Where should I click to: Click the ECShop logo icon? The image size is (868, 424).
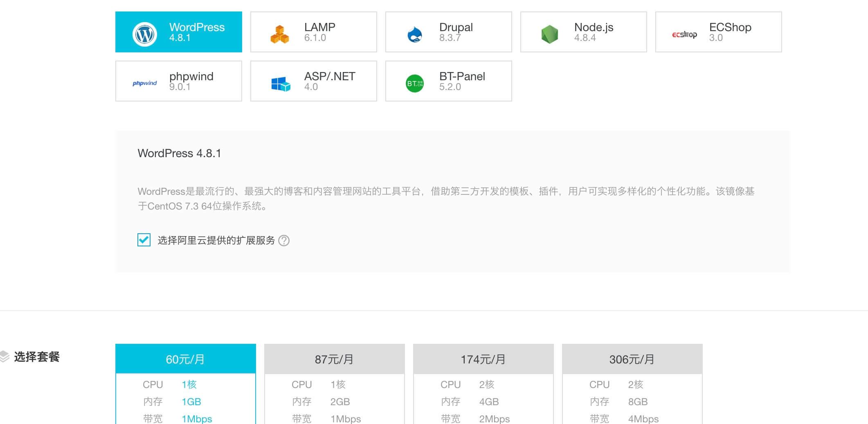pyautogui.click(x=684, y=34)
